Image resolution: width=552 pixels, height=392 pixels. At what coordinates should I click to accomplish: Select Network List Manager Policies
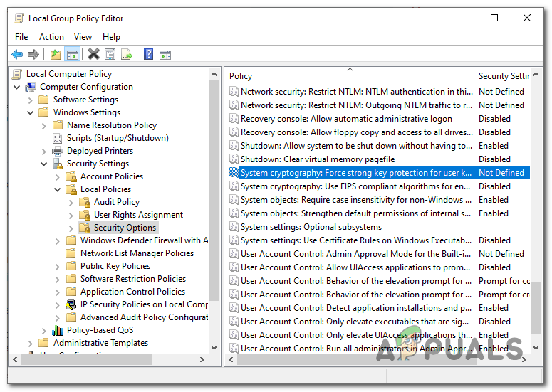(137, 253)
